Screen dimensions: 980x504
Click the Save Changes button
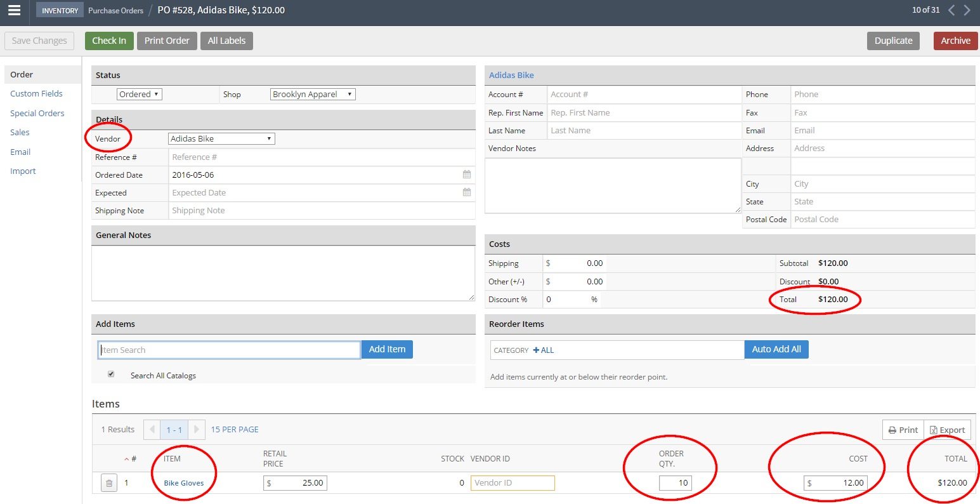click(x=39, y=41)
